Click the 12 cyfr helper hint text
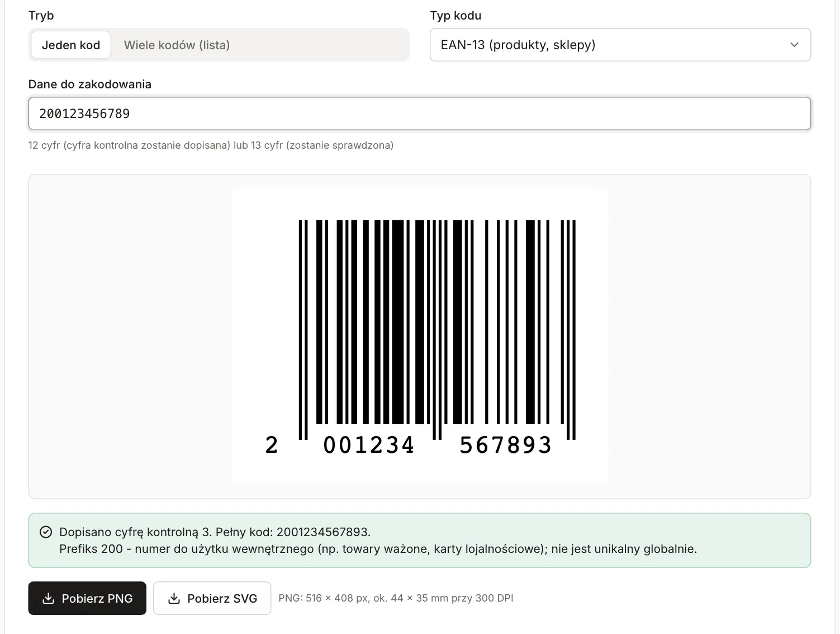 211,145
